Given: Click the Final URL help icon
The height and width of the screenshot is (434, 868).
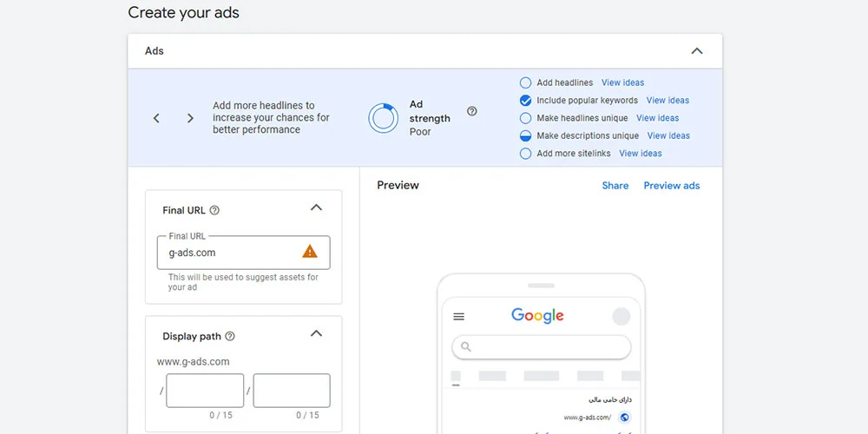Looking at the screenshot, I should pos(215,210).
